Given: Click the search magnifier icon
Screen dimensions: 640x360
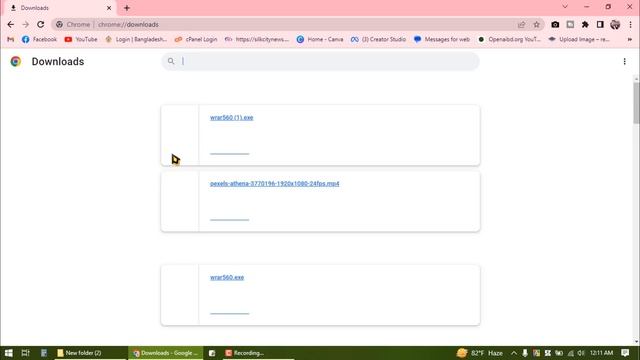Looking at the screenshot, I should (171, 61).
